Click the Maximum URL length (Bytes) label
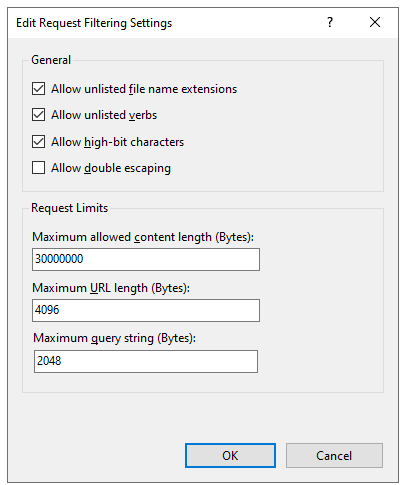This screenshot has width=404, height=485. click(111, 288)
